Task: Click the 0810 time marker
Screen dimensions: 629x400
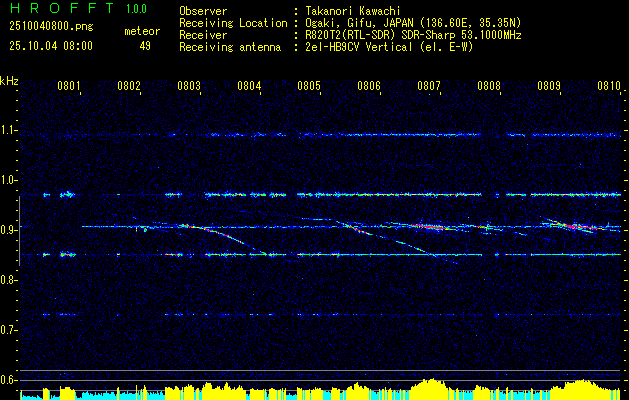Action: [x=609, y=86]
